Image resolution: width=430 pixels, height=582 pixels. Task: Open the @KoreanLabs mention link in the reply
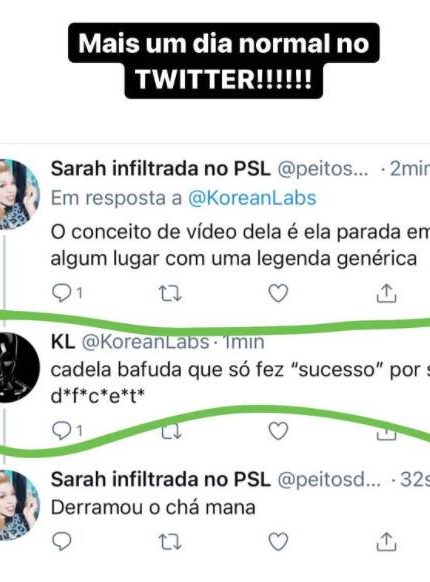252,198
